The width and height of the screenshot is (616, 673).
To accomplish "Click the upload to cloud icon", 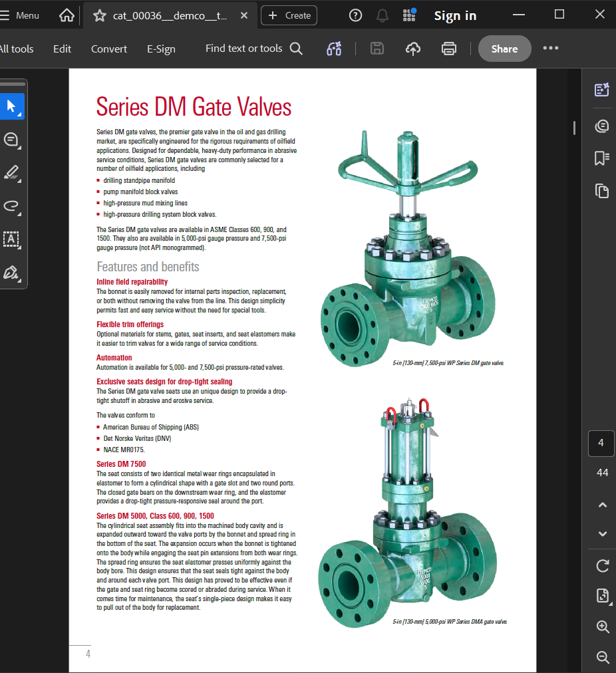I will (x=413, y=49).
